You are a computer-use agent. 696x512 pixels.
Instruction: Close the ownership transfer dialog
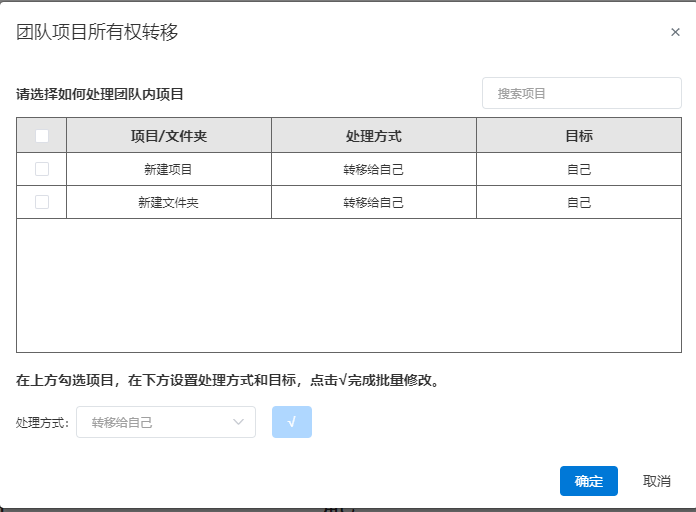(675, 32)
